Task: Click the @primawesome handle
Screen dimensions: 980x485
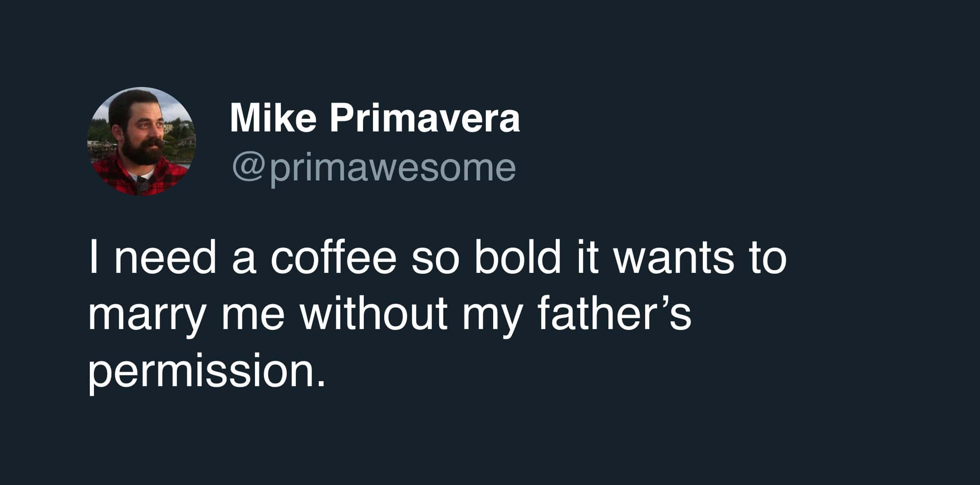Action: tap(374, 168)
